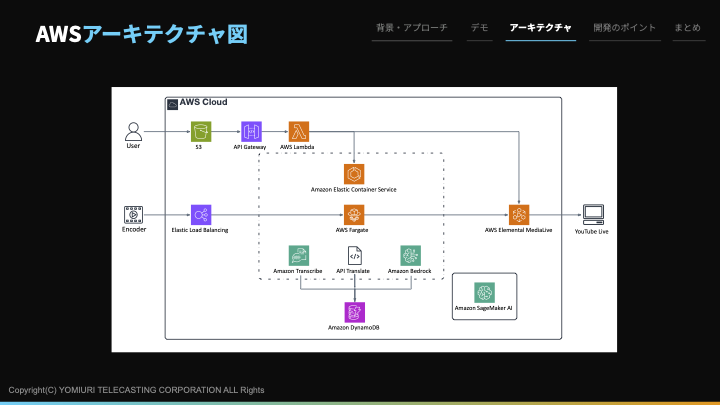Viewport: 720px width, 405px height.
Task: Click the User person icon
Action: pyautogui.click(x=133, y=131)
